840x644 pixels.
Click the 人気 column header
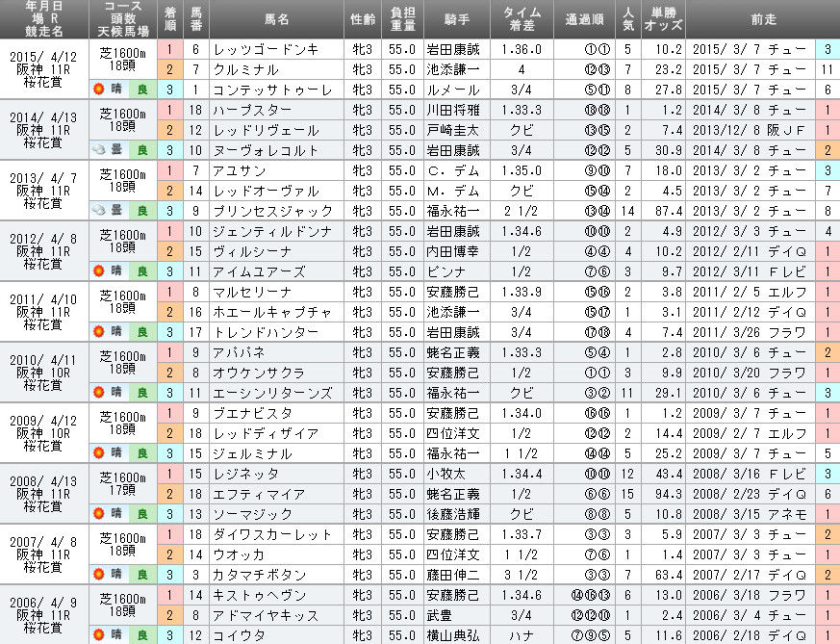point(628,19)
